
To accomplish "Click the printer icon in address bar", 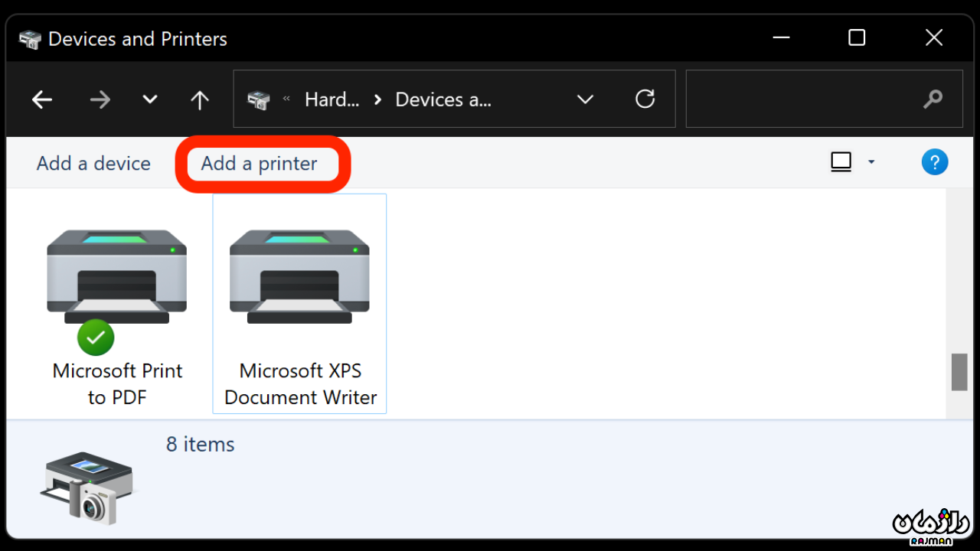I will coord(259,99).
